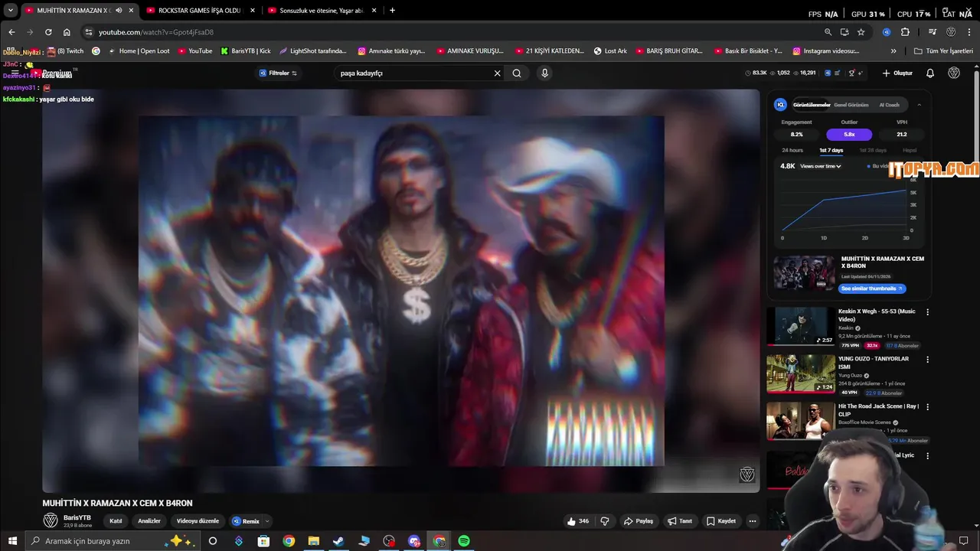Collapse the vidIQ insights panel
980x551 pixels.
[x=919, y=105]
